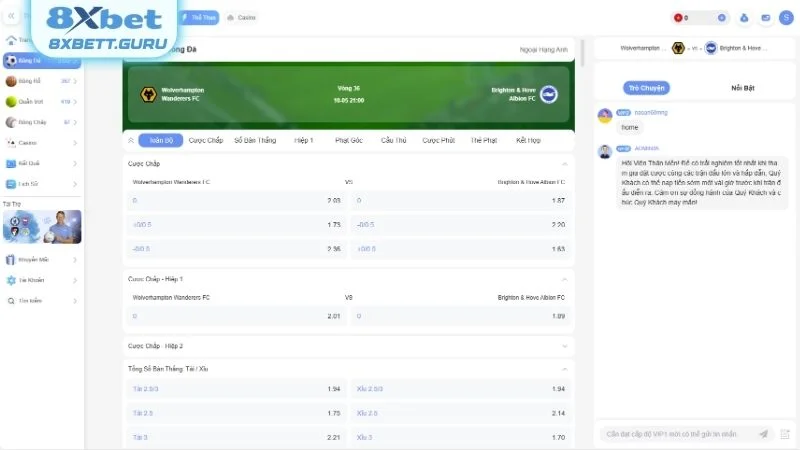Pick the Brighton handicap odds 1.87
This screenshot has width=800, height=450.
tap(461, 201)
